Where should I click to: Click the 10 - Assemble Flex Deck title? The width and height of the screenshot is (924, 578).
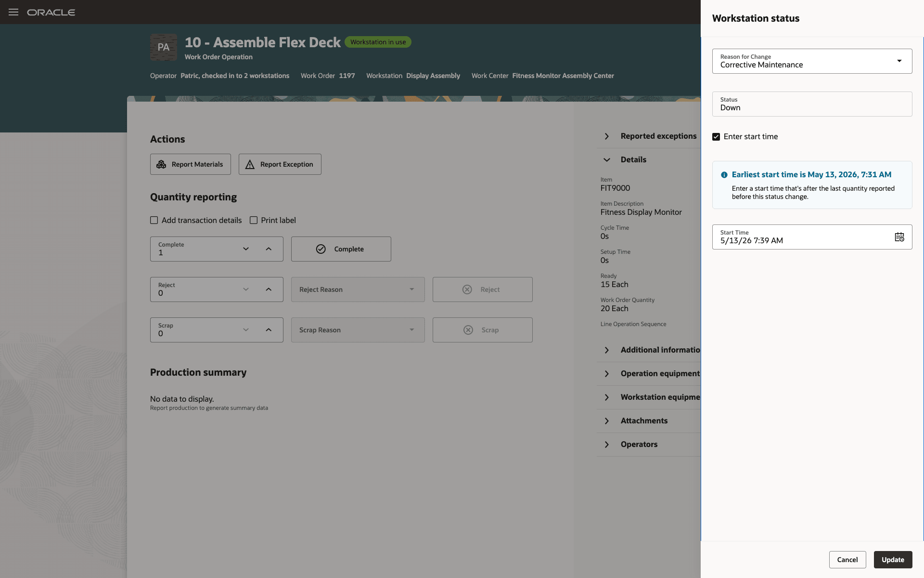263,42
